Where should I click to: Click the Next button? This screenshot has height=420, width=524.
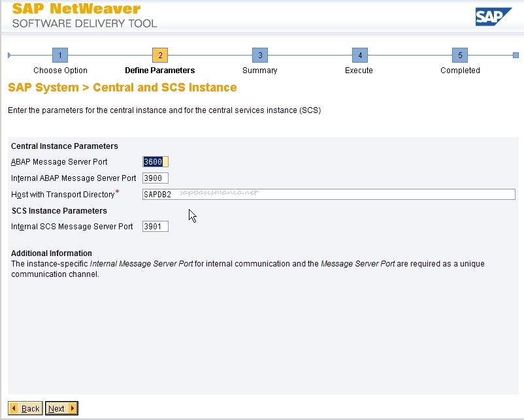[x=61, y=408]
